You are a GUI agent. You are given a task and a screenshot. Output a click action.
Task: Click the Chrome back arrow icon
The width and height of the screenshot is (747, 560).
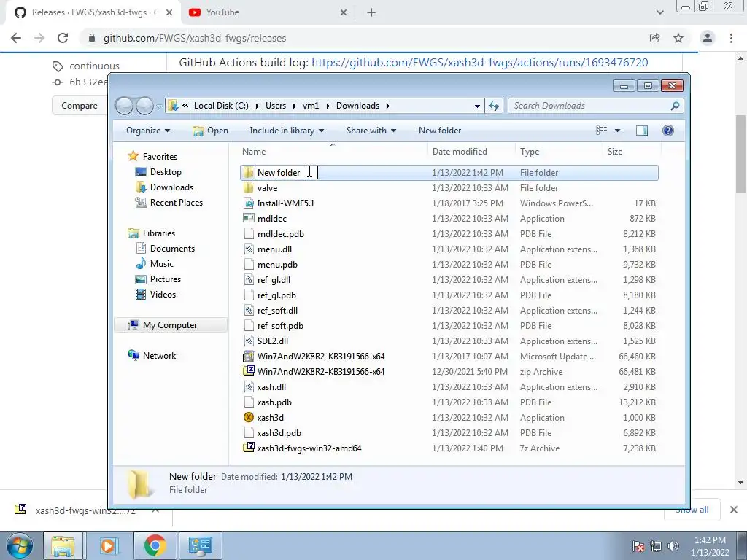[x=16, y=38]
